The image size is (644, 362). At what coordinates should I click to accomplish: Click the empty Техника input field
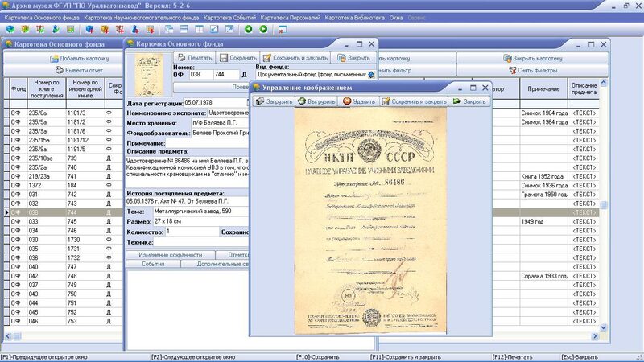coord(200,242)
